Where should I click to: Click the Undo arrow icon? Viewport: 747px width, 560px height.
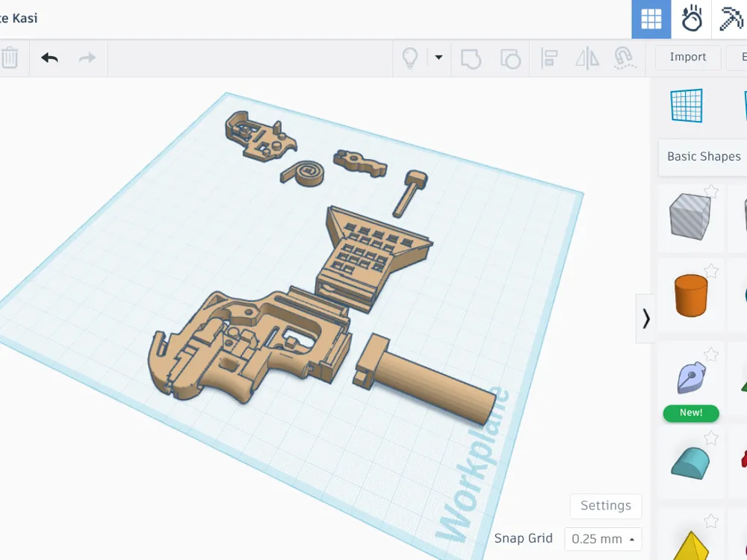pyautogui.click(x=49, y=58)
